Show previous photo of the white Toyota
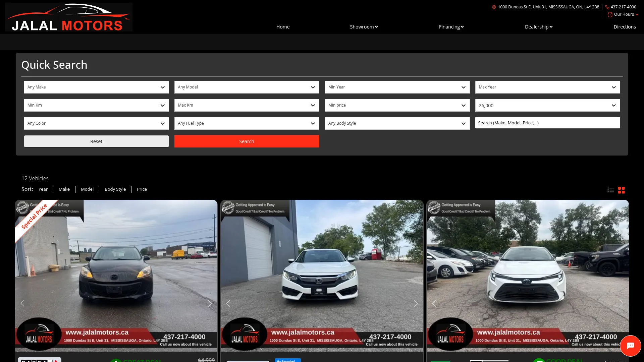 pos(434,303)
